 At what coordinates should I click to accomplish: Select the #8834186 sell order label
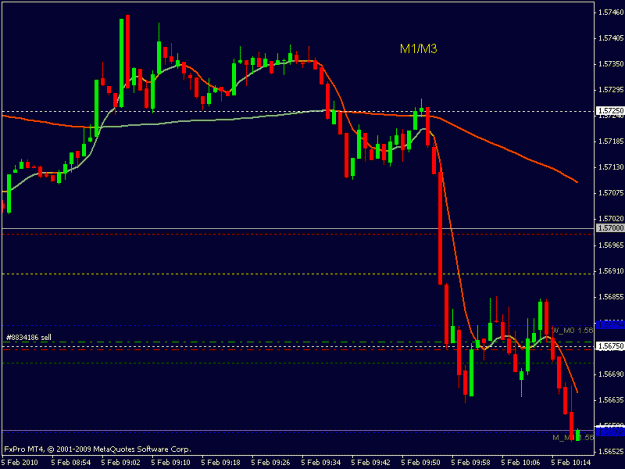point(29,338)
